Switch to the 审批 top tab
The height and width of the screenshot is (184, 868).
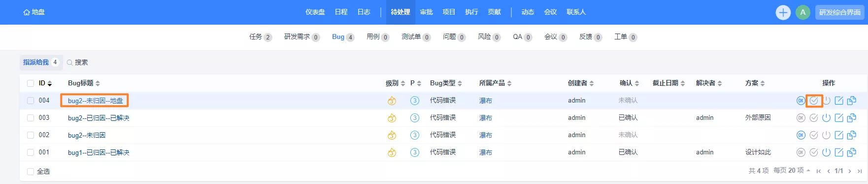(x=426, y=12)
